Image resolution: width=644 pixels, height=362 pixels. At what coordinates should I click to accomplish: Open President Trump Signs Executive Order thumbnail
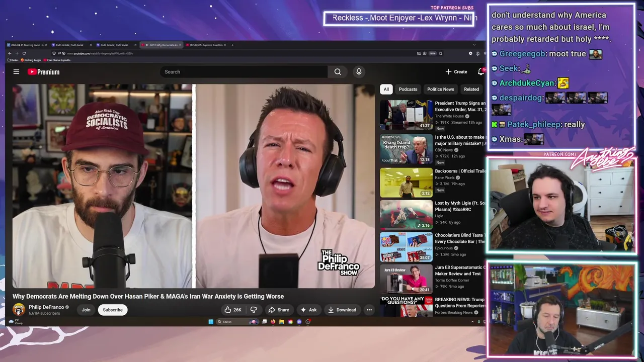(x=406, y=115)
